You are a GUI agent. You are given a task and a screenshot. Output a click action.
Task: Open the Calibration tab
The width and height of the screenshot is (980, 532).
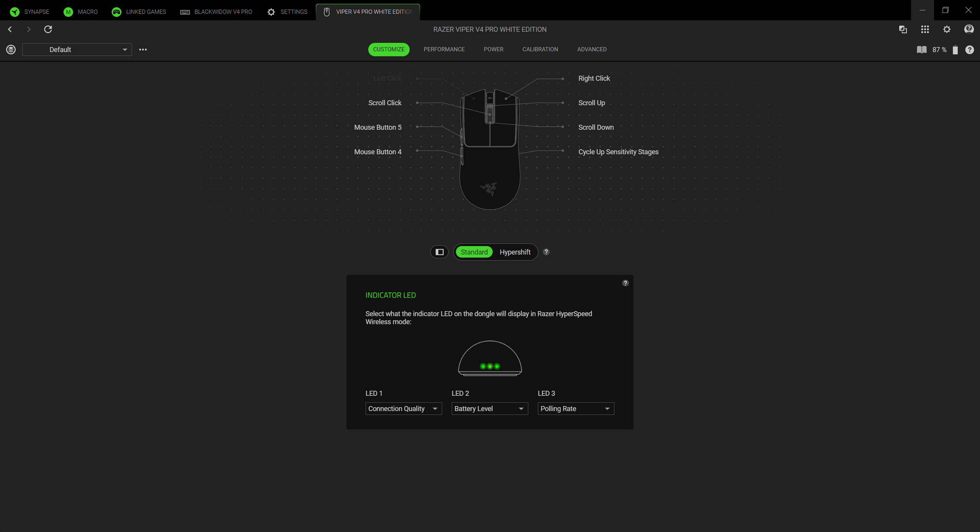540,49
